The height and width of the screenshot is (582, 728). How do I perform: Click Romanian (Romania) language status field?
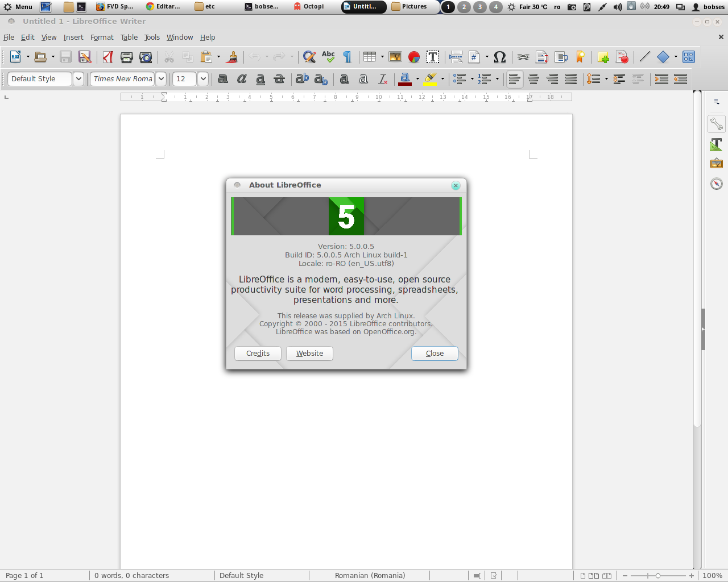pos(370,576)
